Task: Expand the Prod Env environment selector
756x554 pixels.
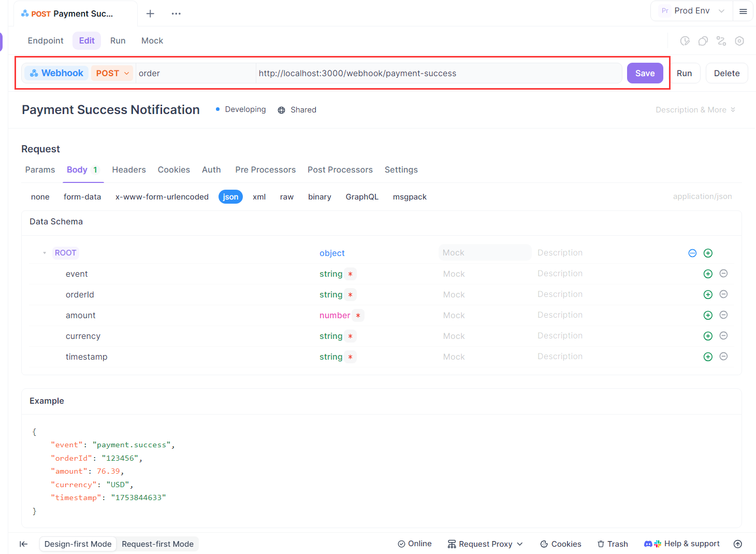Action: point(692,11)
